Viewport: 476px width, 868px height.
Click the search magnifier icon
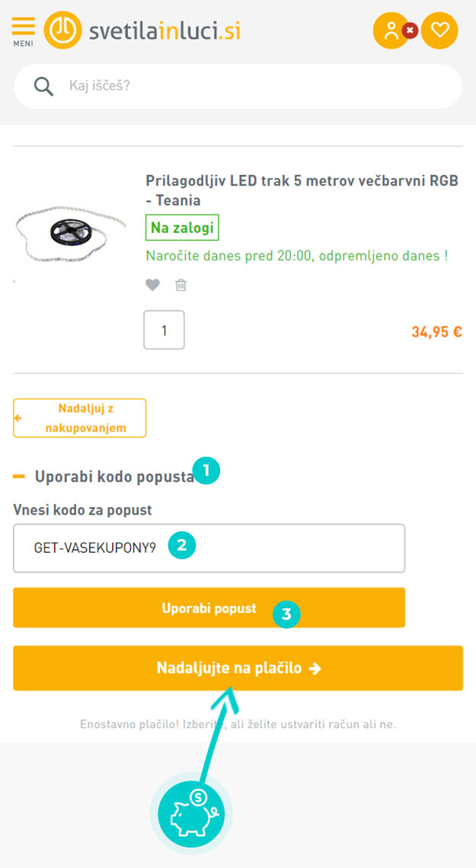[43, 86]
